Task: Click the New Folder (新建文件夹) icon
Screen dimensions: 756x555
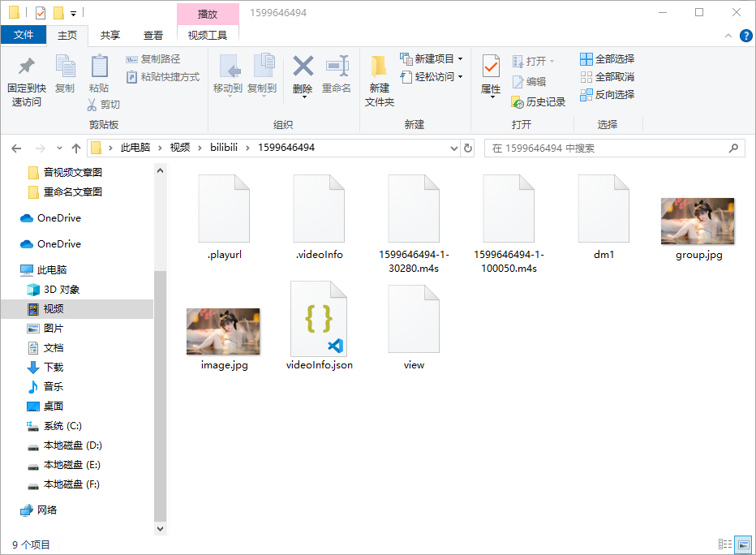Action: pos(379,67)
